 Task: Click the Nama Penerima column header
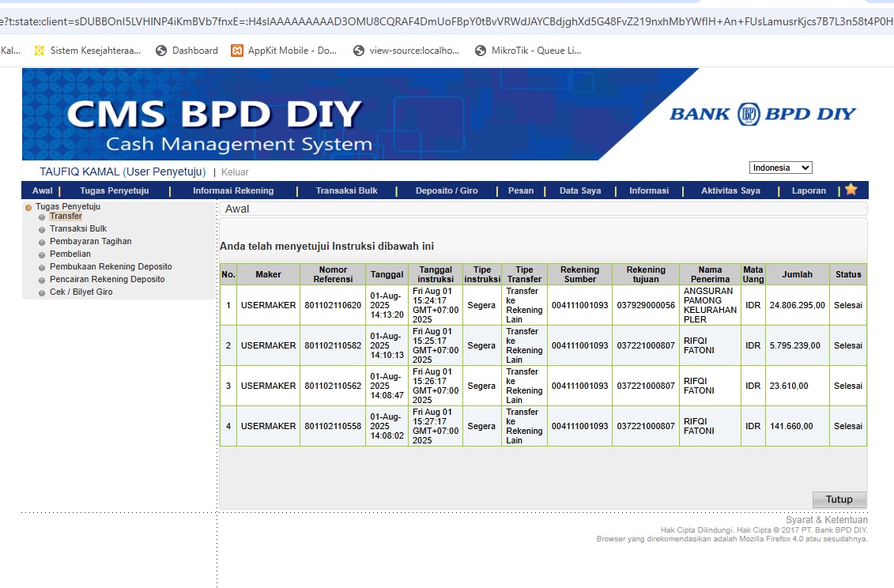[710, 274]
